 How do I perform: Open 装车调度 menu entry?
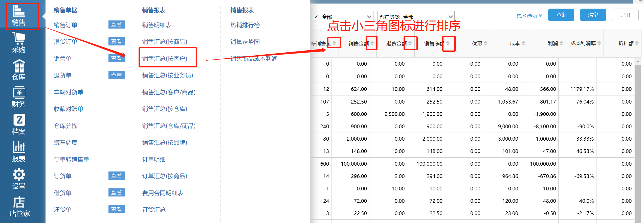click(65, 142)
